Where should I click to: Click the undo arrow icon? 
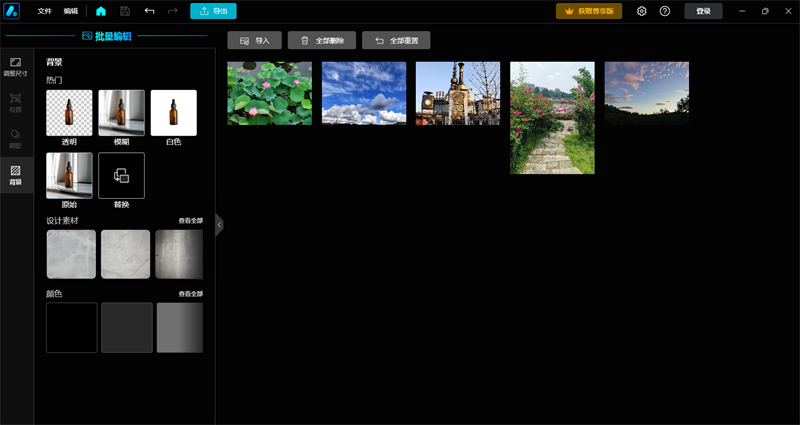point(149,11)
